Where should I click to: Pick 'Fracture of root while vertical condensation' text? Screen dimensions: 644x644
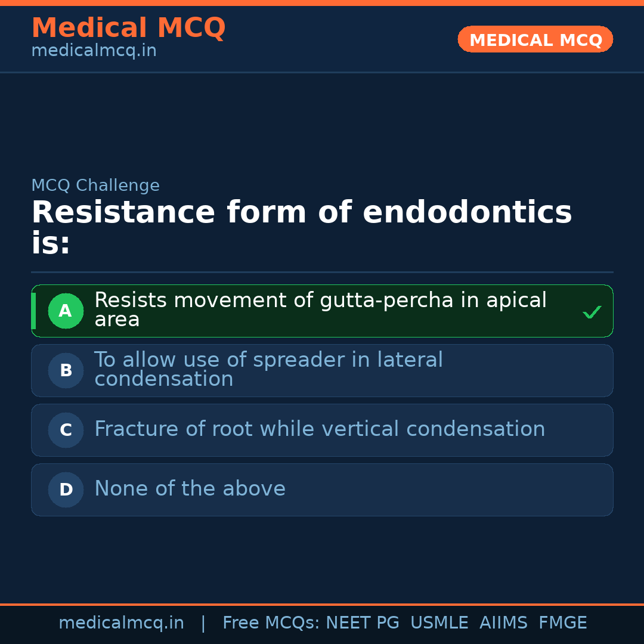320,429
